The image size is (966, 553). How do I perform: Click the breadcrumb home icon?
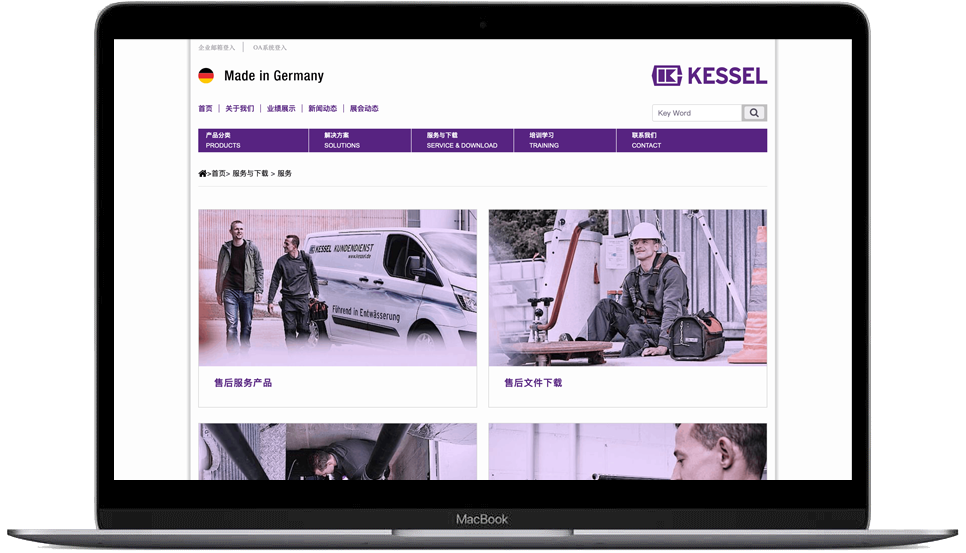pos(202,174)
